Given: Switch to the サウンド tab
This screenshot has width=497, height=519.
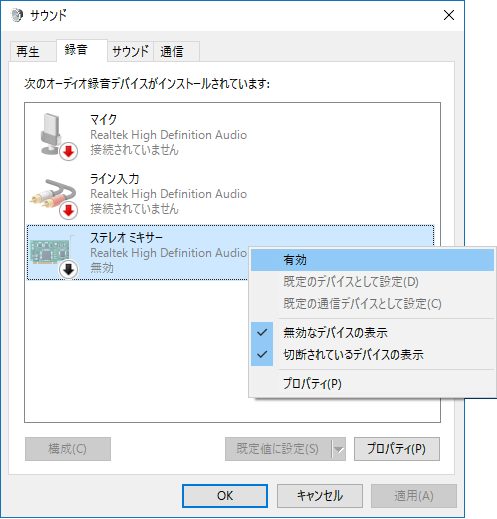Looking at the screenshot, I should (x=130, y=52).
